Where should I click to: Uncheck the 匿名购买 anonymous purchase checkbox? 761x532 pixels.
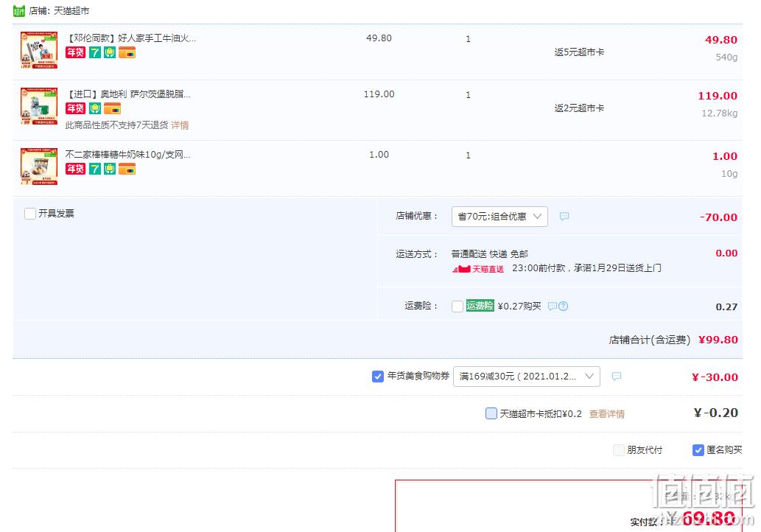698,450
